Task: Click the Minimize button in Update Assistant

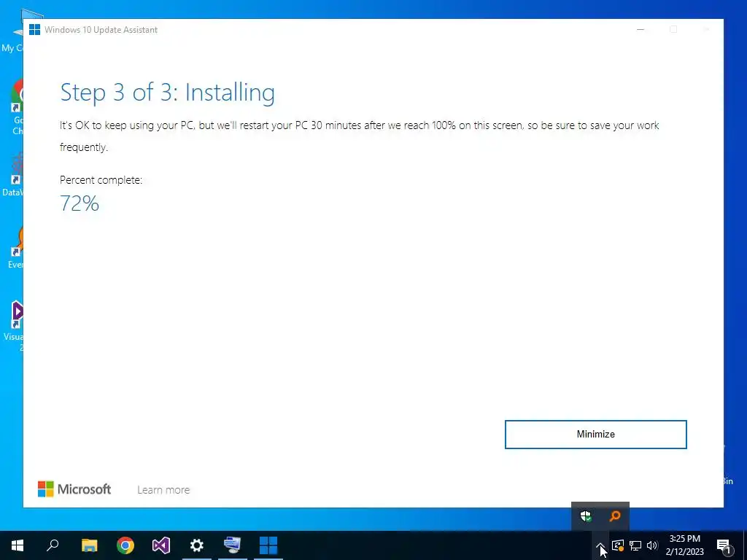Action: coord(595,435)
